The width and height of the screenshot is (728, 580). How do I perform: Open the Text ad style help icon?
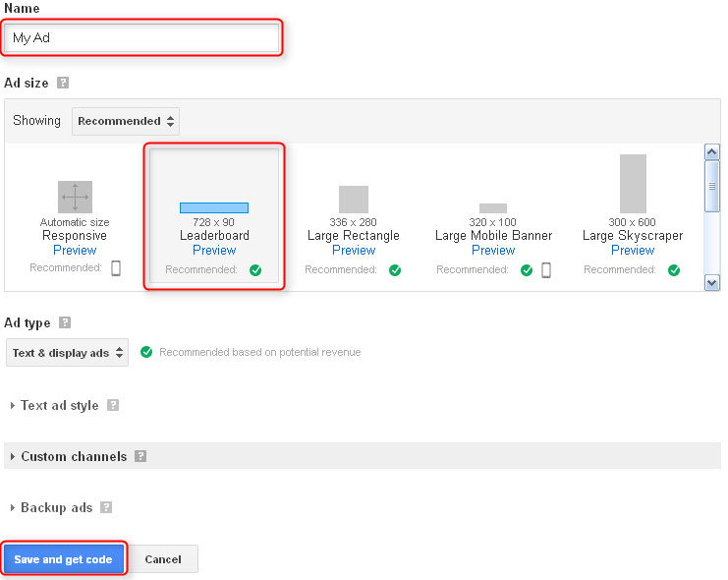113,405
